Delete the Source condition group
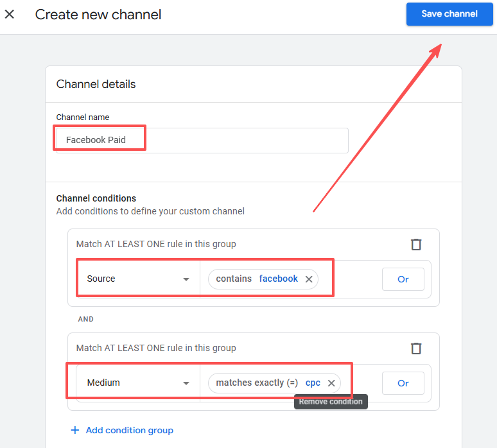The width and height of the screenshot is (497, 448). (416, 244)
